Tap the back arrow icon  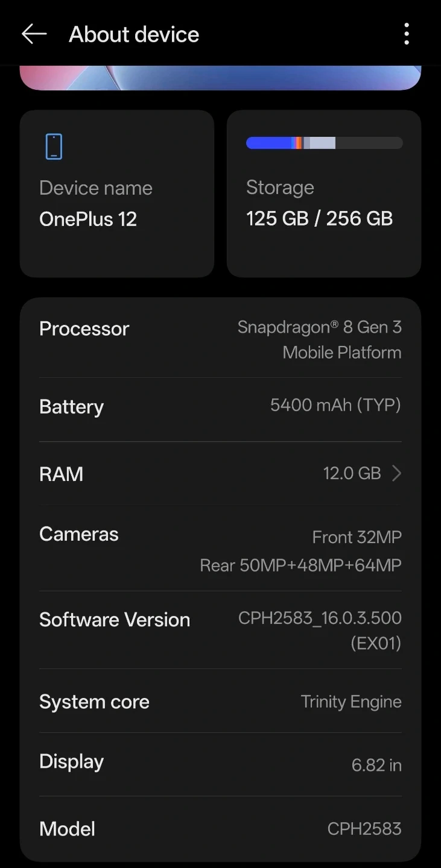(x=34, y=34)
